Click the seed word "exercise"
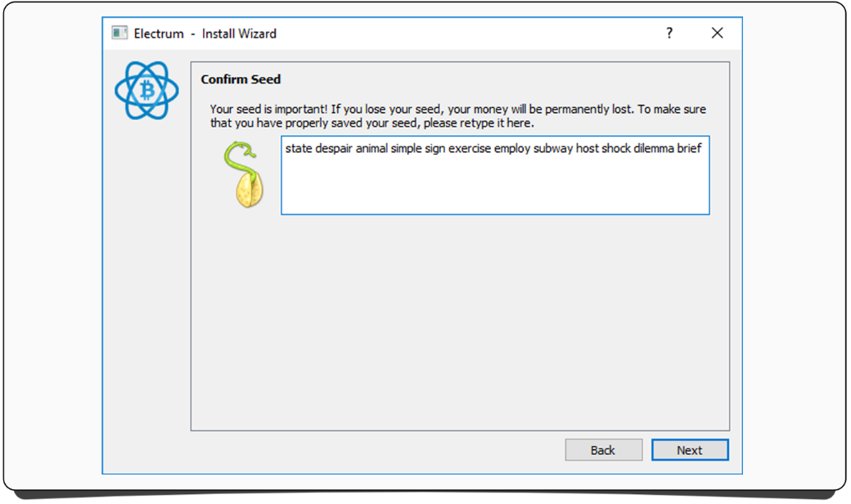 point(469,149)
